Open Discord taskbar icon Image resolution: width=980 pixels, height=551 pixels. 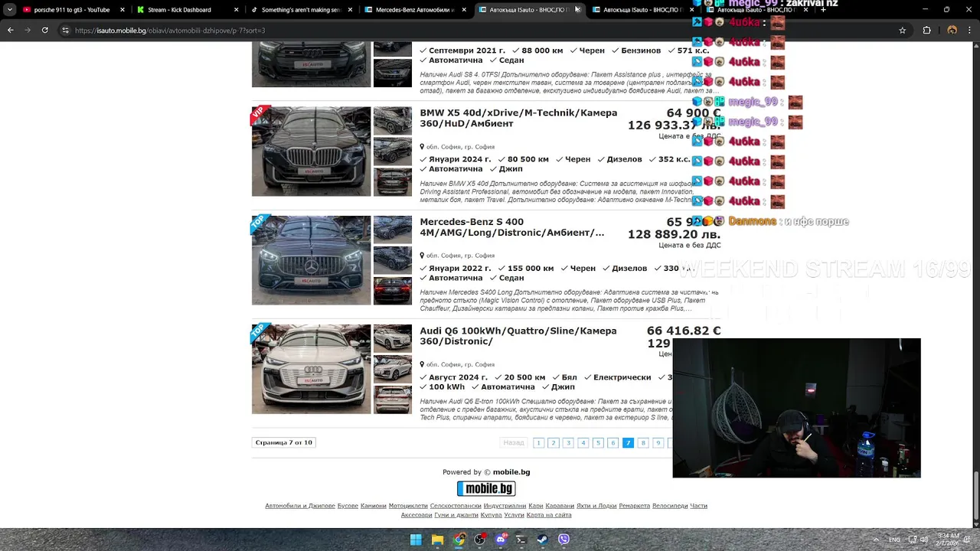tap(501, 540)
